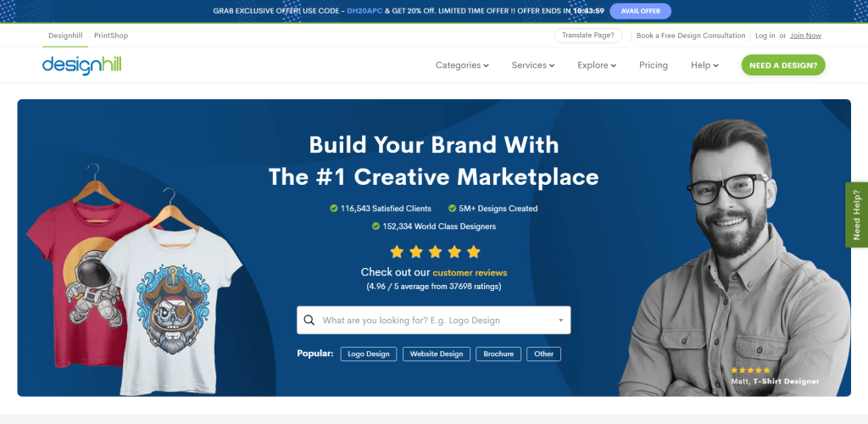Viewport: 868px width, 424px height.
Task: Click the first yellow rating star
Action: [x=397, y=253]
